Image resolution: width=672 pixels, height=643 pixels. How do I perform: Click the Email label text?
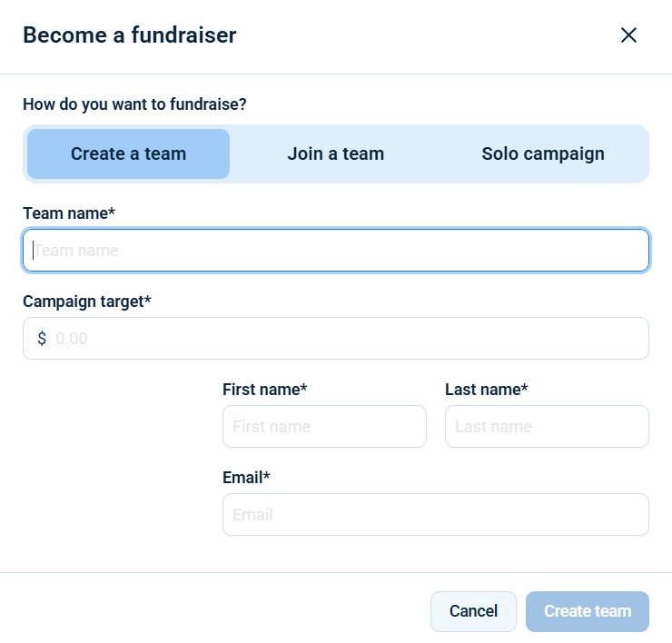(x=246, y=478)
